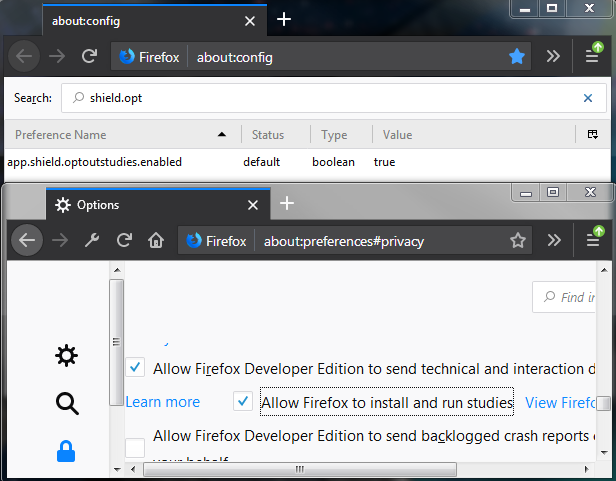This screenshot has width=616, height=481.
Task: Open the View Firefox studies link
Action: click(560, 403)
